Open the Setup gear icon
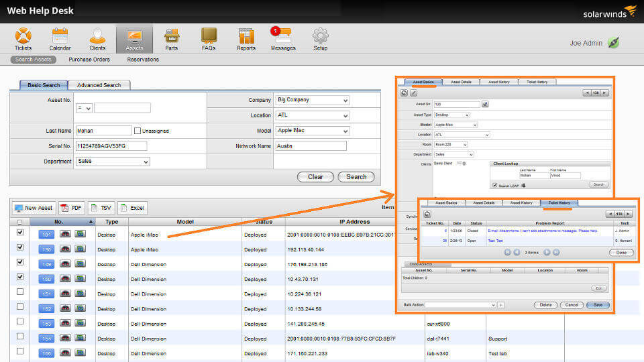Screen dimensions: 644x362 coord(321,36)
